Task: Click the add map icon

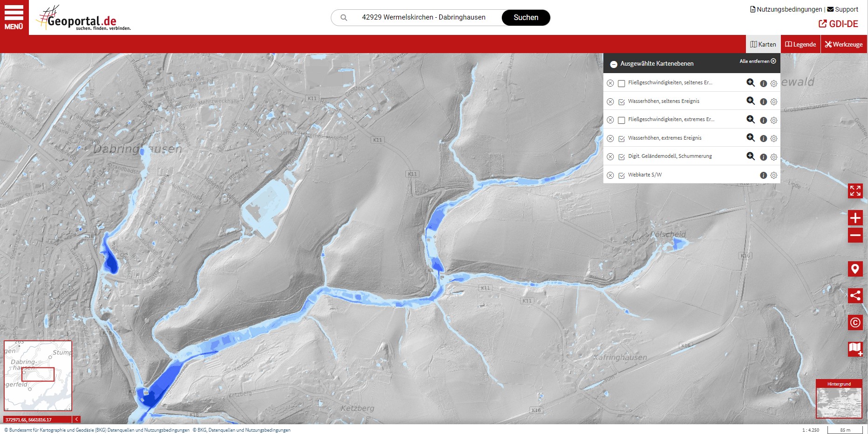Action: [x=855, y=349]
